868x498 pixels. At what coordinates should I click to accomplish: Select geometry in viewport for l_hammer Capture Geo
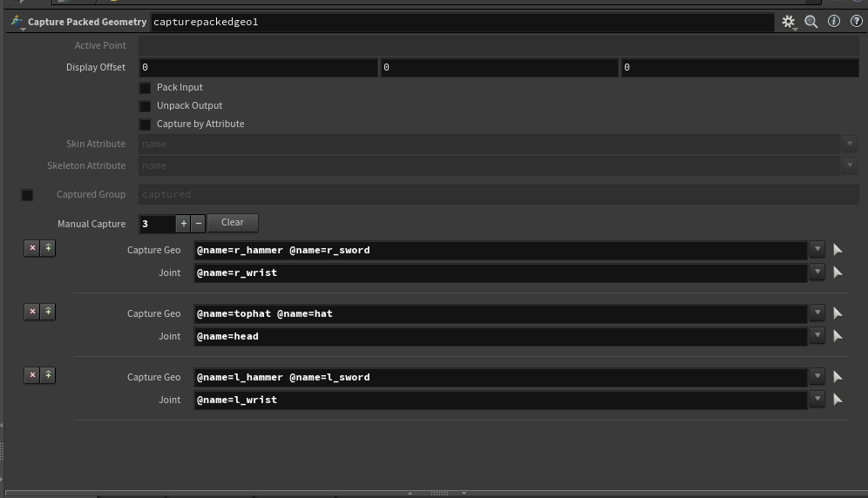pos(837,377)
